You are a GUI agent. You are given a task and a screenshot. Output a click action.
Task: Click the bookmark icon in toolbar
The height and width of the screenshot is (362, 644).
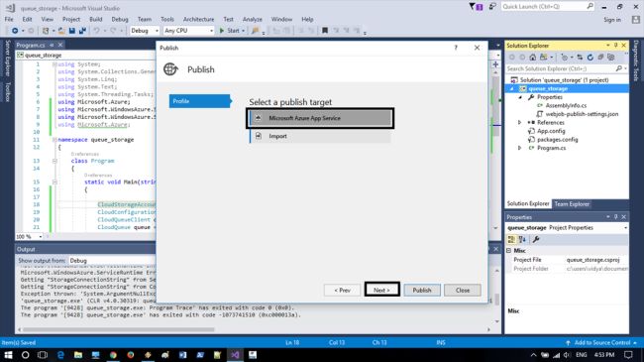click(x=325, y=31)
